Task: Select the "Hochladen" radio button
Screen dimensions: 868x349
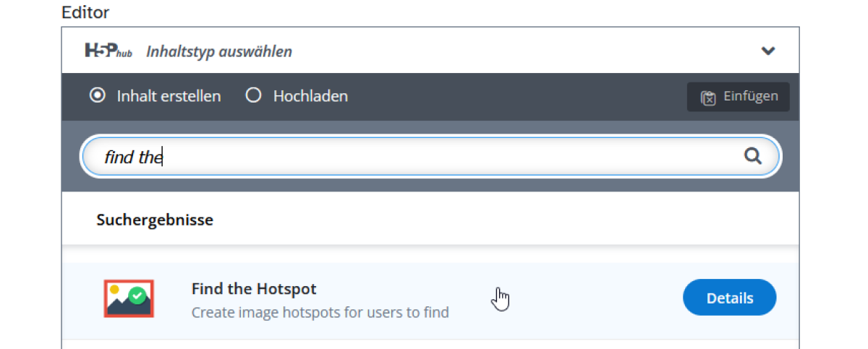Action: 253,95
